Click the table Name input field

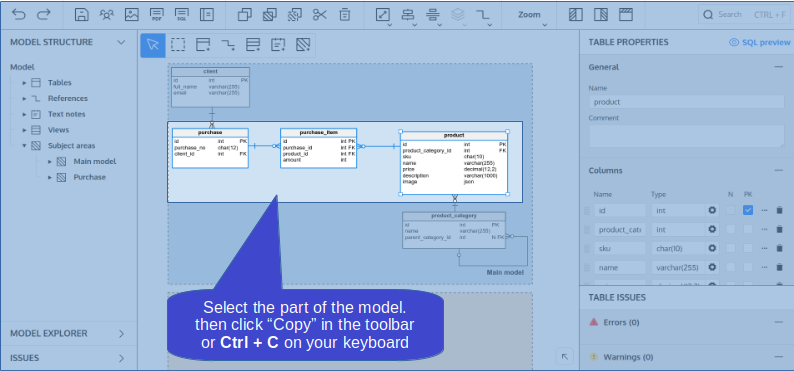(x=686, y=102)
